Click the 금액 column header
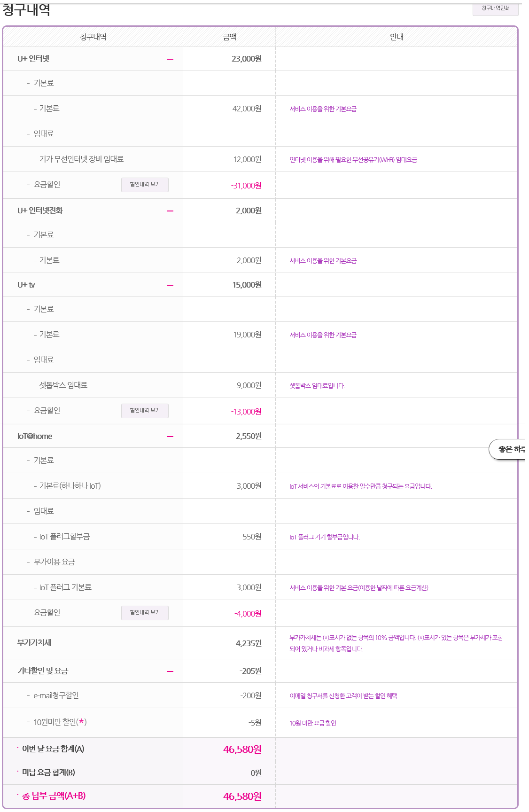 point(228,36)
